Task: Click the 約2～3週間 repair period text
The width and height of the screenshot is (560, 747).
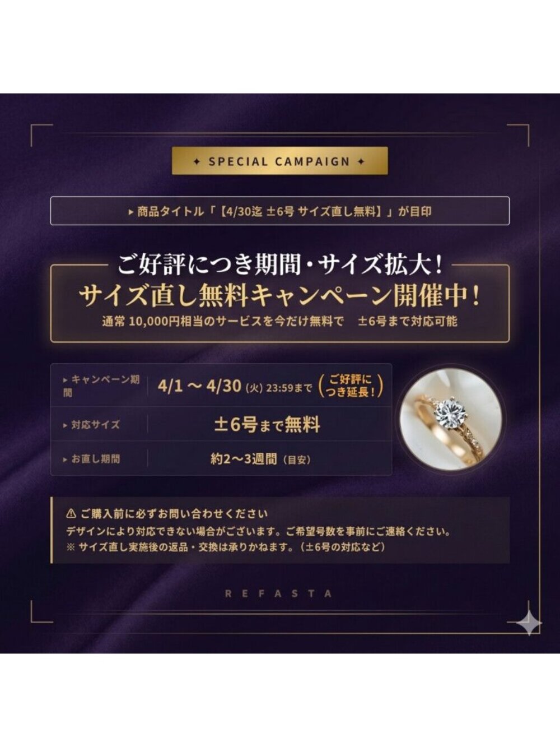Action: pyautogui.click(x=260, y=459)
